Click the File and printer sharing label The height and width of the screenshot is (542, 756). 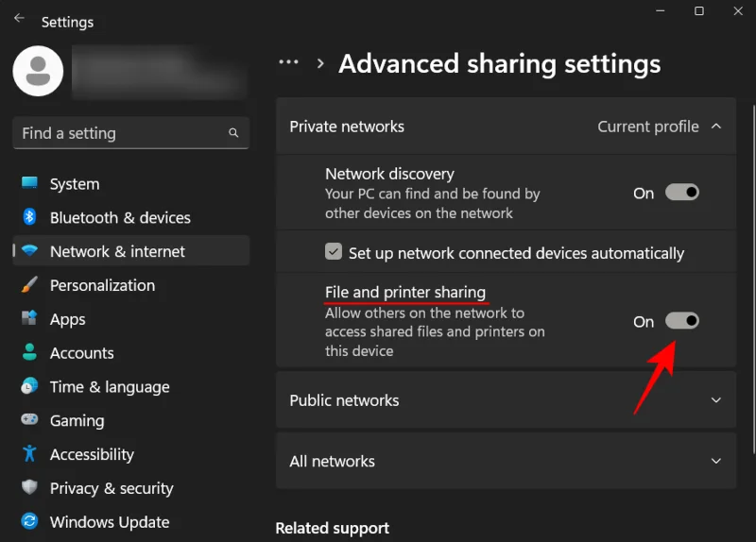405,292
